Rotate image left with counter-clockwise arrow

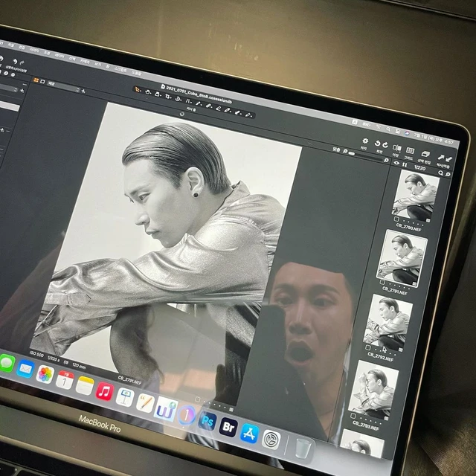click(377, 144)
